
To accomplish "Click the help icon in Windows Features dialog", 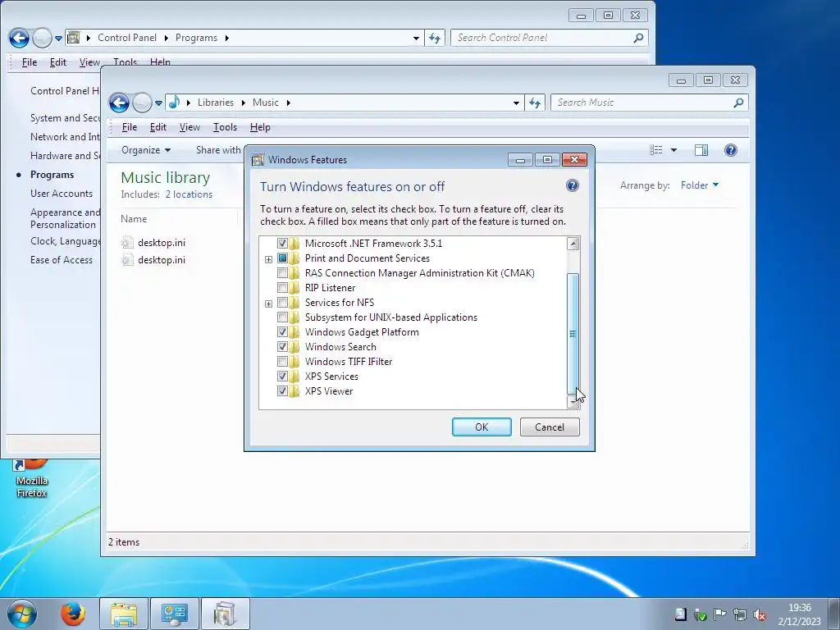I will click(572, 185).
